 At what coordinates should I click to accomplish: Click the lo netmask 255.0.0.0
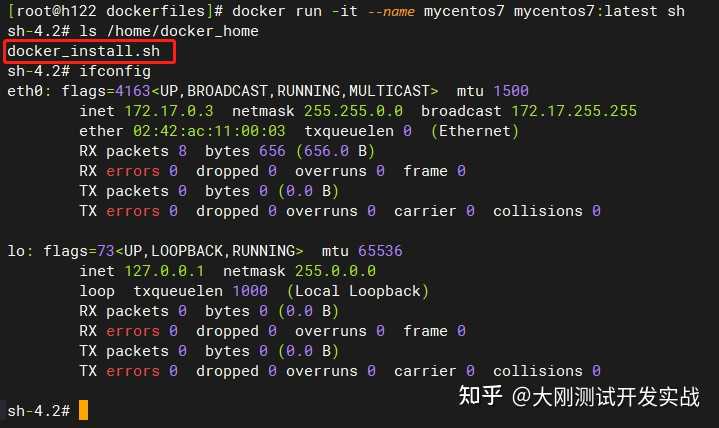[x=335, y=271]
